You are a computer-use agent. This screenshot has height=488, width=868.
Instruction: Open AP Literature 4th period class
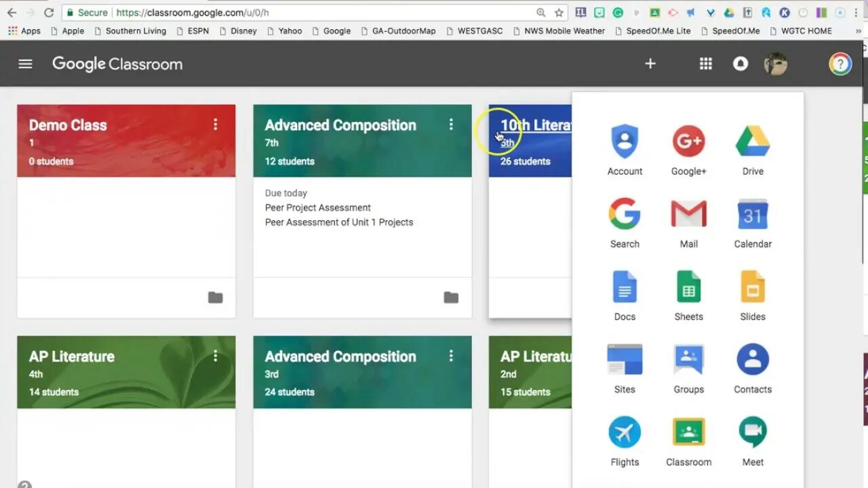coord(71,357)
